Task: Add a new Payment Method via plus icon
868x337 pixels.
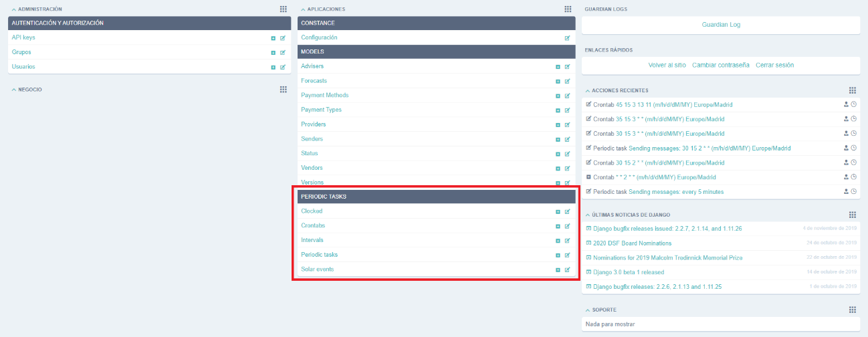Action: click(558, 96)
